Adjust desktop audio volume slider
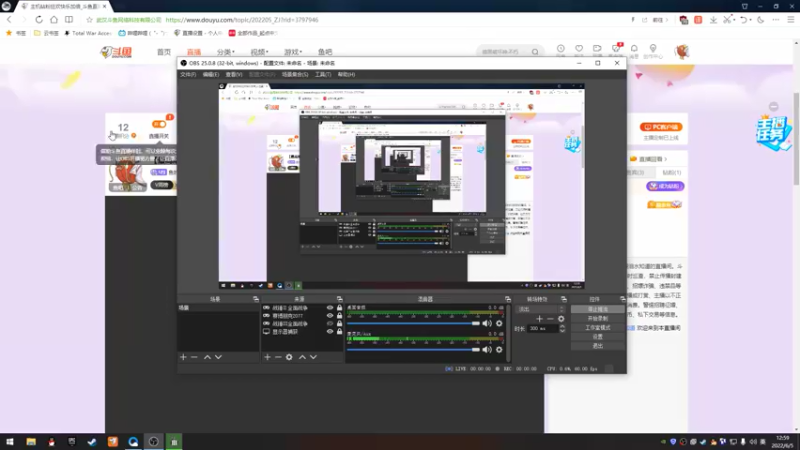Image resolution: width=800 pixels, height=450 pixels. coord(414,323)
